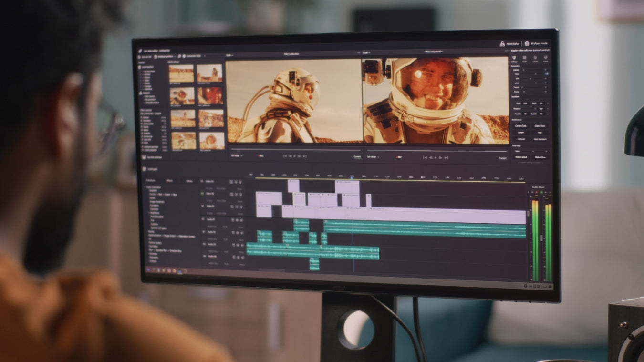This screenshot has width=644, height=362.
Task: Select the red close-up face thumbnail
Action: tap(210, 95)
